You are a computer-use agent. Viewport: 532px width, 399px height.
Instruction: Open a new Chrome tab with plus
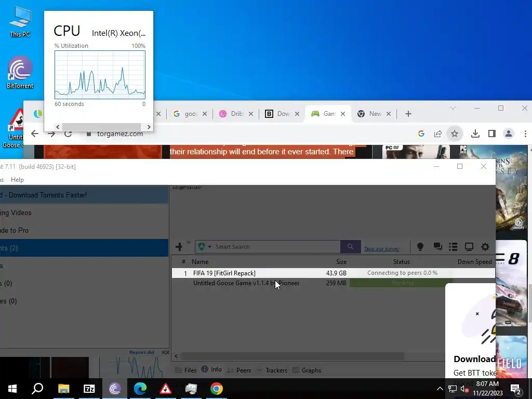tap(408, 114)
